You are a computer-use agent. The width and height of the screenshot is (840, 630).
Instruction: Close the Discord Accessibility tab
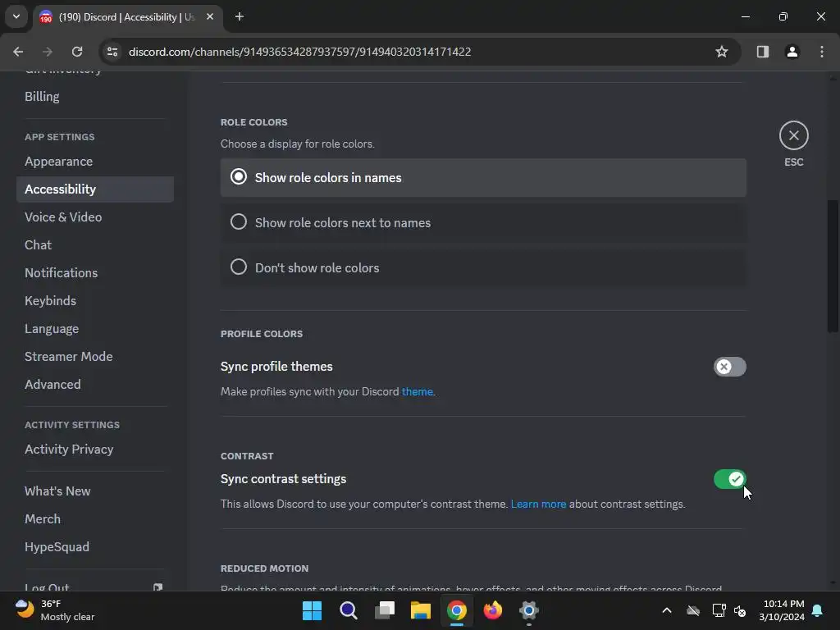[x=210, y=16]
